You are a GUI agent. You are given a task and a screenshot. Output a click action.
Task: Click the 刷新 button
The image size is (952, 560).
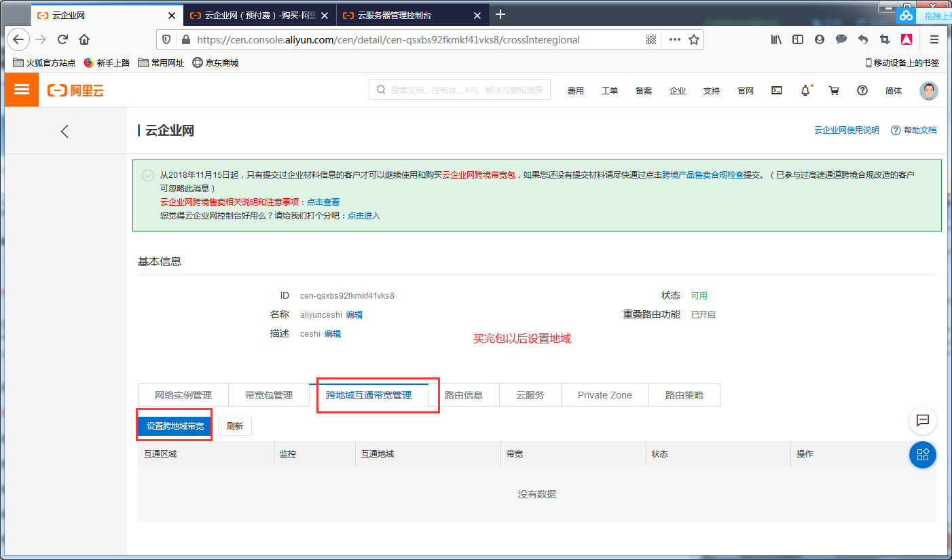[x=234, y=425]
